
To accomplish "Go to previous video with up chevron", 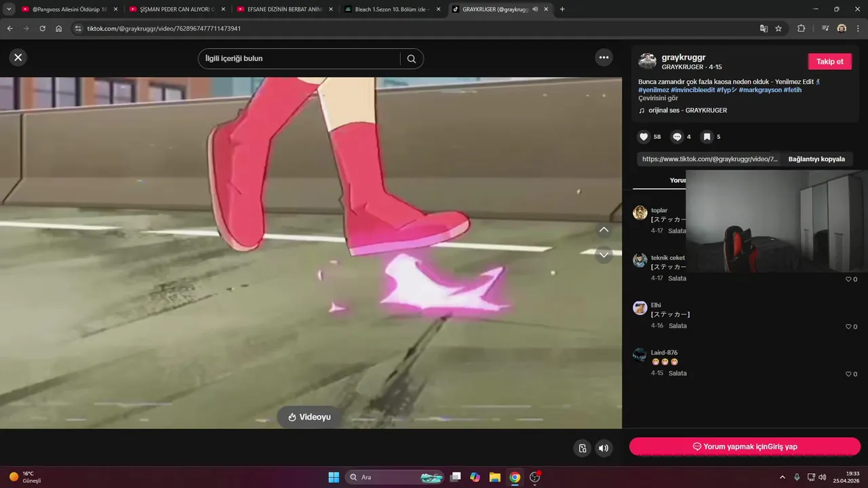I will pyautogui.click(x=604, y=230).
